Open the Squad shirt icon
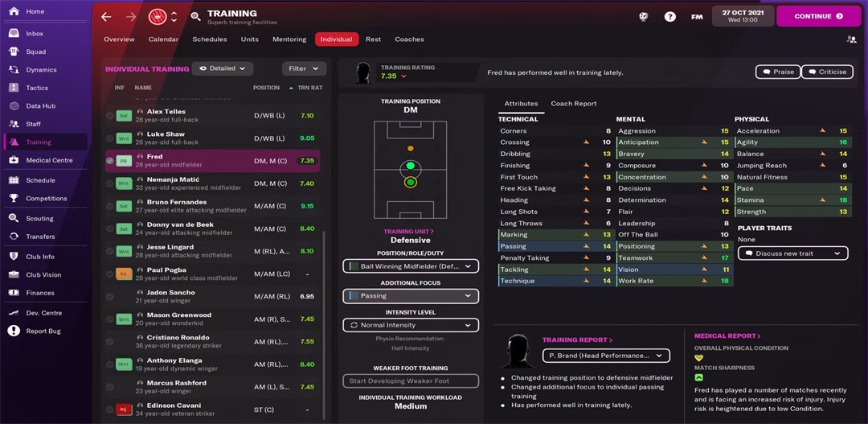 point(14,51)
